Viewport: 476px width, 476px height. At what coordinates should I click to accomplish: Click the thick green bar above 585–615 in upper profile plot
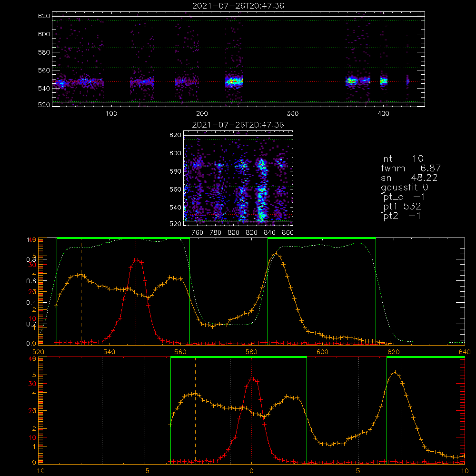point(322,238)
